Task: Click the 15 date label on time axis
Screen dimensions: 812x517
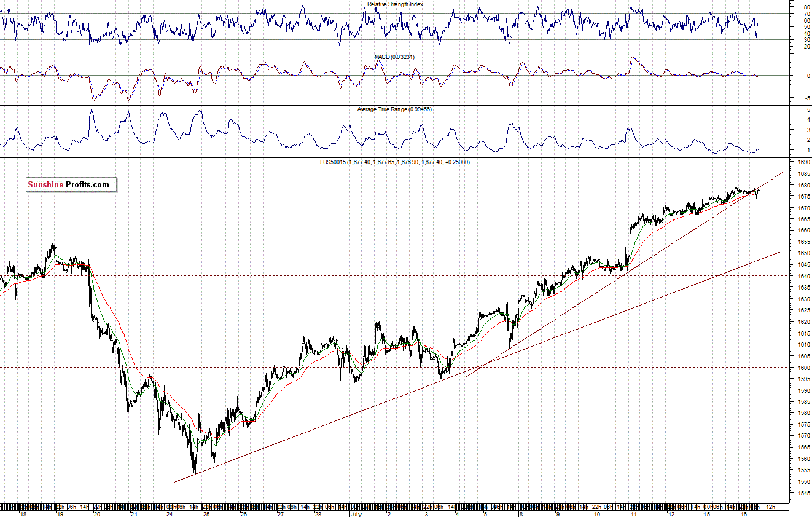Action: click(x=707, y=513)
